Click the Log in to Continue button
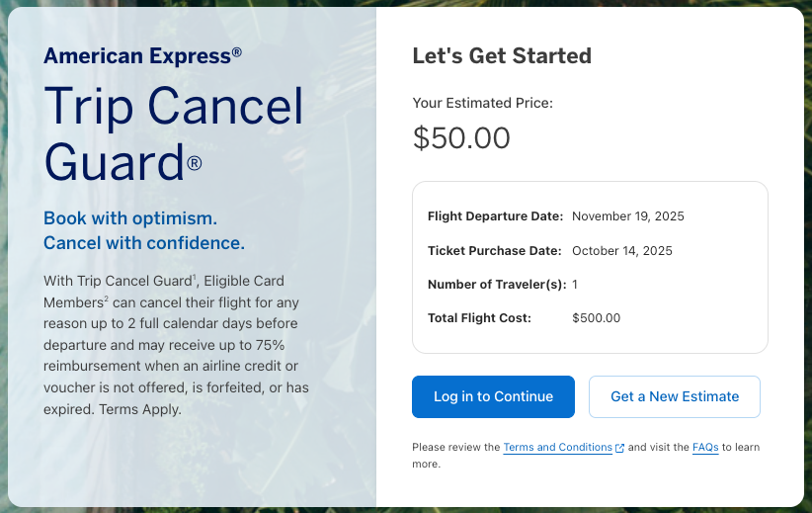The height and width of the screenshot is (513, 812). coord(493,396)
